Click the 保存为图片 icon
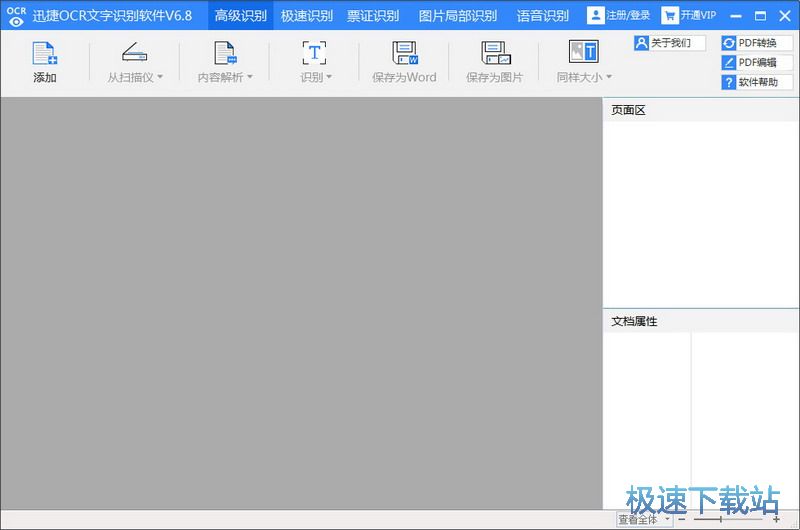 [494, 54]
